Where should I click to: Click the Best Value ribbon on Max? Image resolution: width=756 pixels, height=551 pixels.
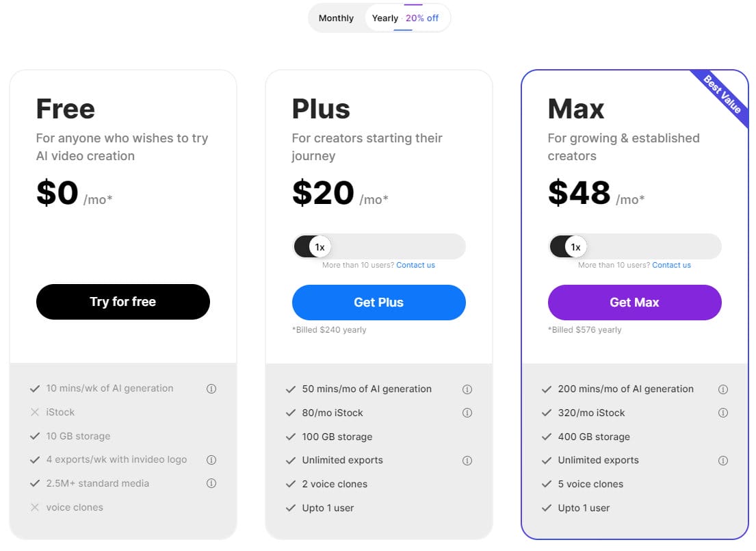click(722, 95)
